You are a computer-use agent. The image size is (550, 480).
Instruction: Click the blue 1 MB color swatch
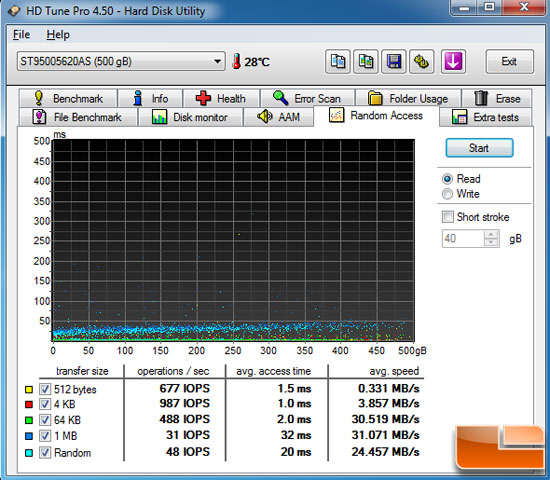click(x=29, y=436)
